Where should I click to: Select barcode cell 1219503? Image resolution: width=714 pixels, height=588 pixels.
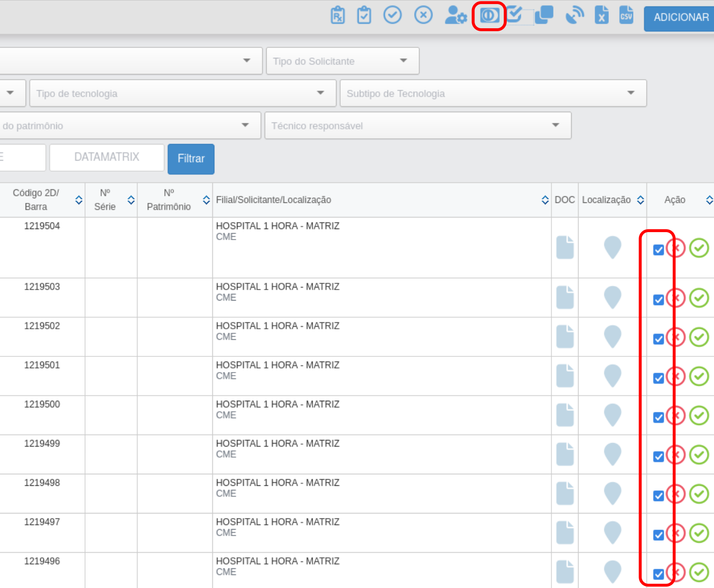click(42, 287)
